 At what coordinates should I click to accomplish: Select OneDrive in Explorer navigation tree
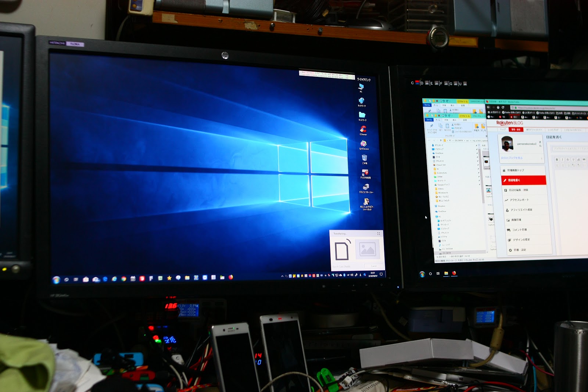click(x=439, y=153)
